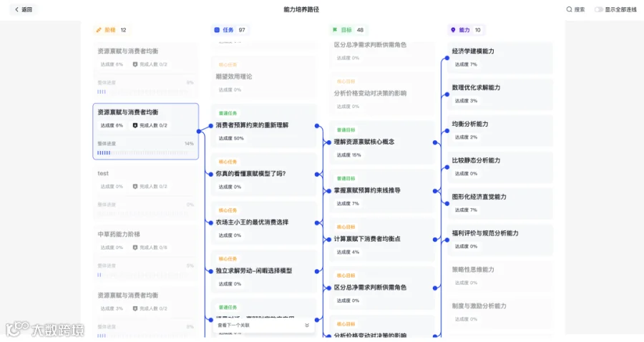Select the 阶梯 column header label
Image resolution: width=644 pixels, height=342 pixels.
[x=110, y=30]
